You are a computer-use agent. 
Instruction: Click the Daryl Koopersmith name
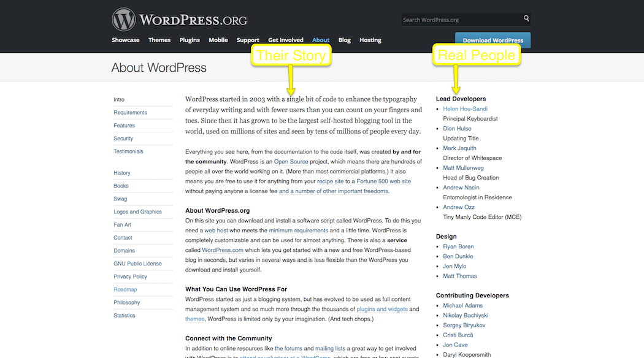pos(467,355)
